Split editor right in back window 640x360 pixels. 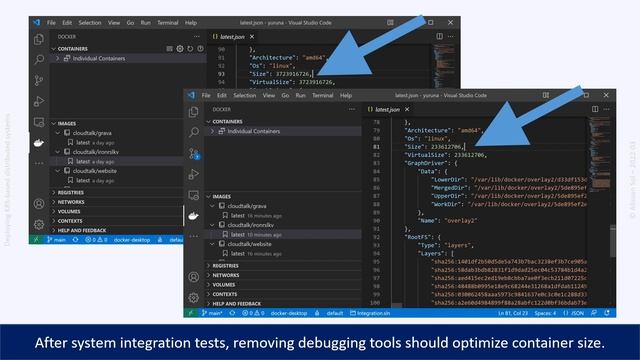pos(440,36)
